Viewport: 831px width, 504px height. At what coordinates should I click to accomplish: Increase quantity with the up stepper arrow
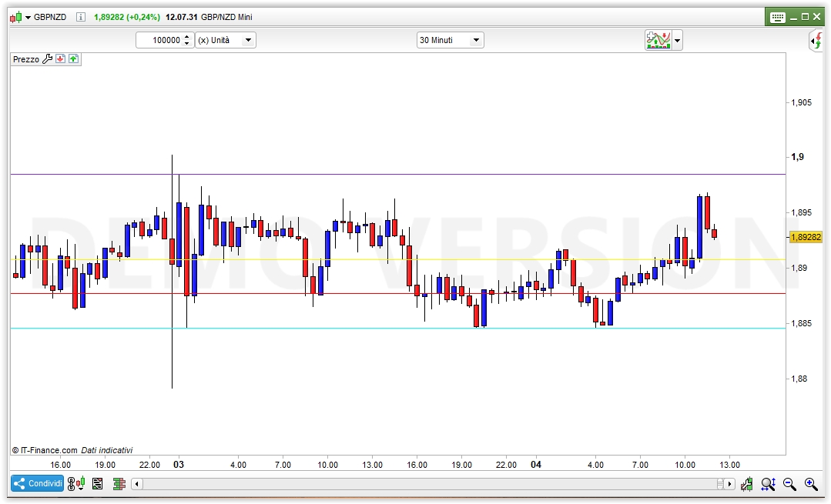pos(186,37)
